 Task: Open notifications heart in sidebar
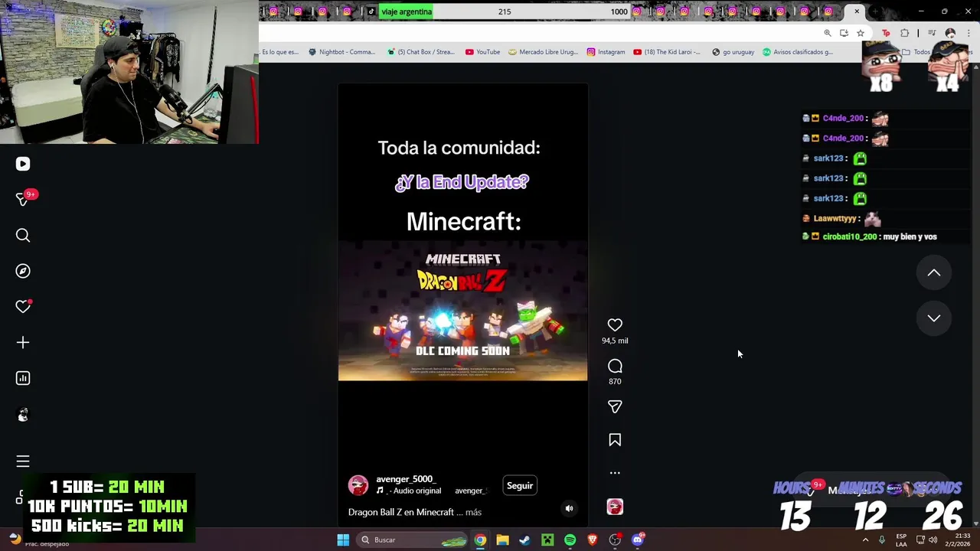click(23, 306)
